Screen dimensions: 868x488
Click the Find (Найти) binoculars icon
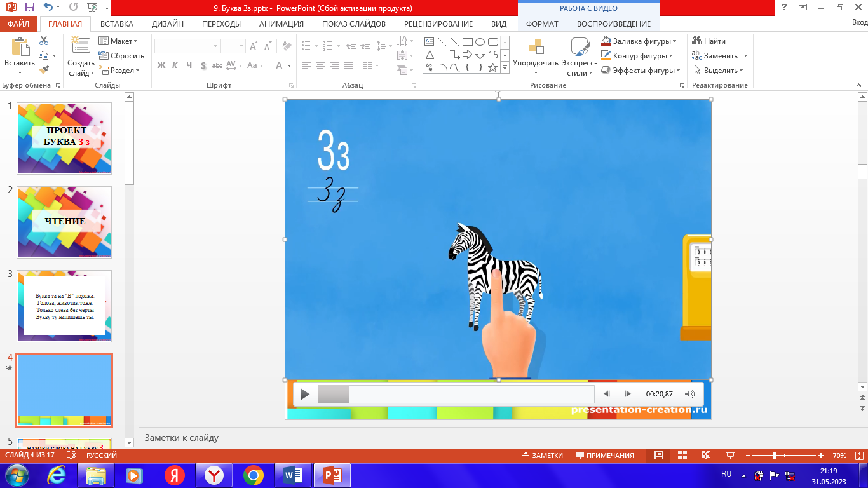coord(697,41)
